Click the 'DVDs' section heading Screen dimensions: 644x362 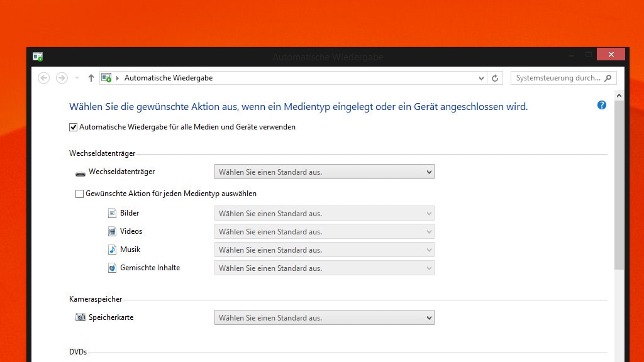(78, 352)
